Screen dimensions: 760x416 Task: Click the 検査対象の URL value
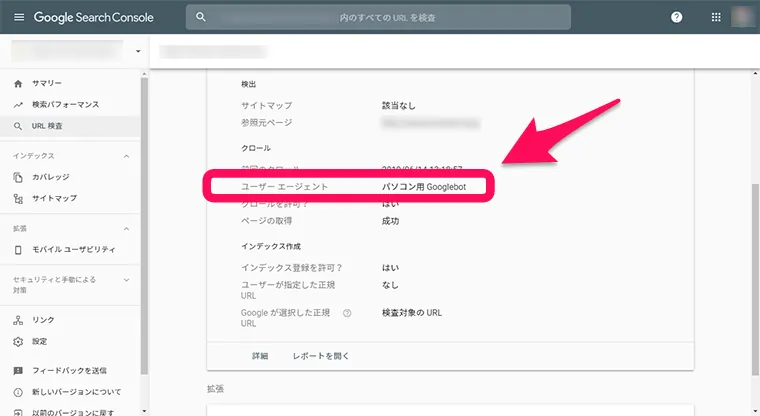(x=412, y=313)
